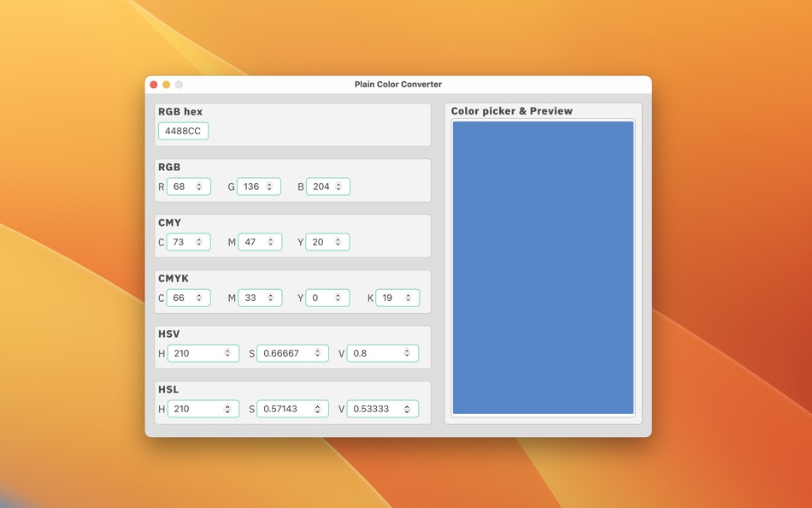
Task: Click the stepper on HSL H field
Action: 227,409
